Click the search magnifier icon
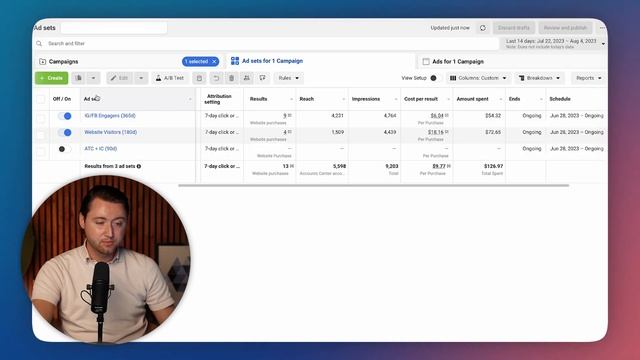The height and width of the screenshot is (360, 640). [39, 43]
